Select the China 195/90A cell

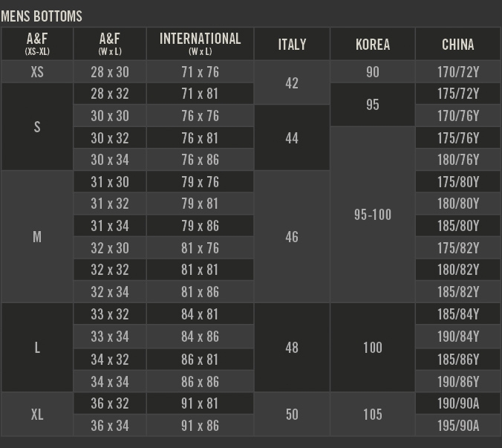457,426
